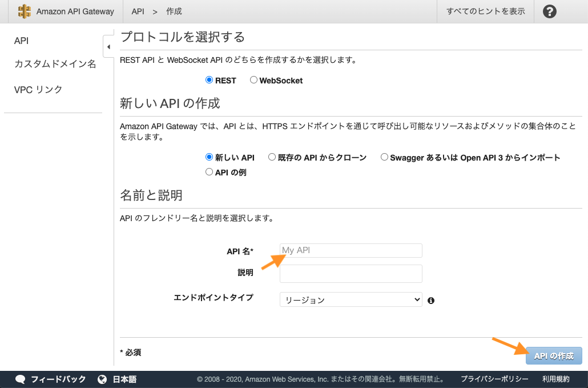Image resolution: width=588 pixels, height=388 pixels.
Task: Open カスタムドメイン名 in the sidebar
Action: pos(55,64)
